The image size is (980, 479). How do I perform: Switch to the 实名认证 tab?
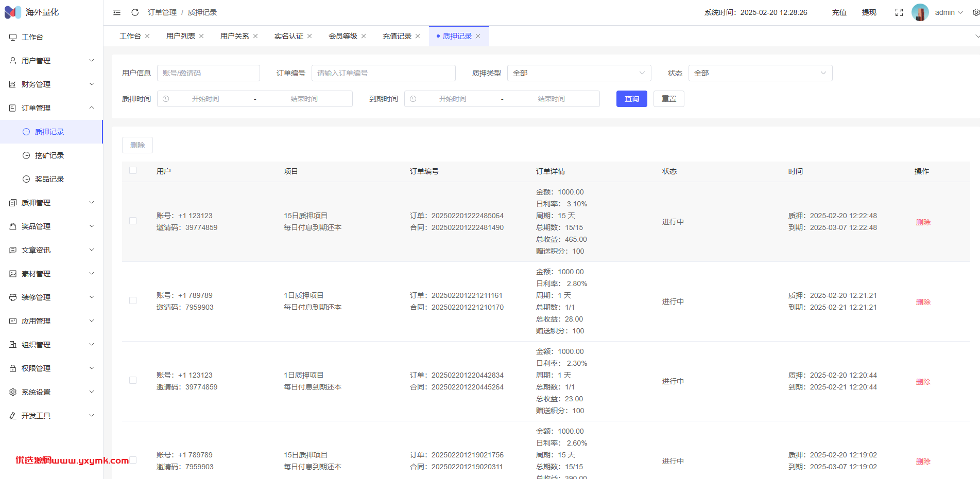point(288,36)
